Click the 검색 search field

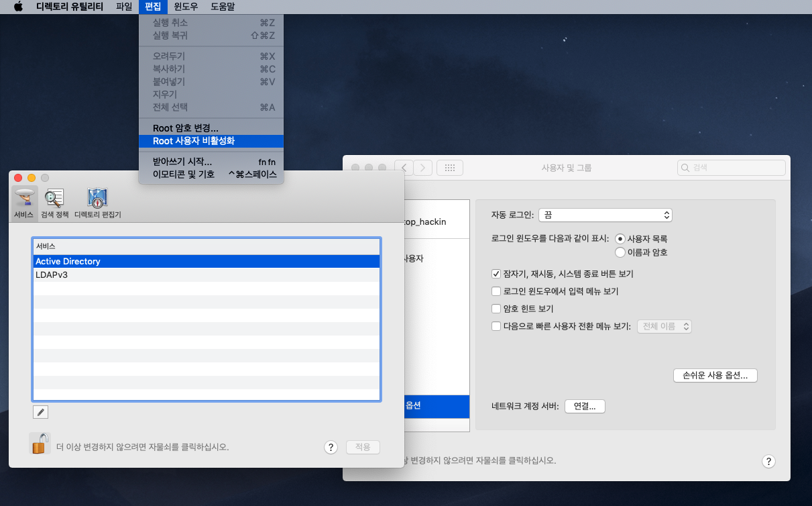pos(732,167)
